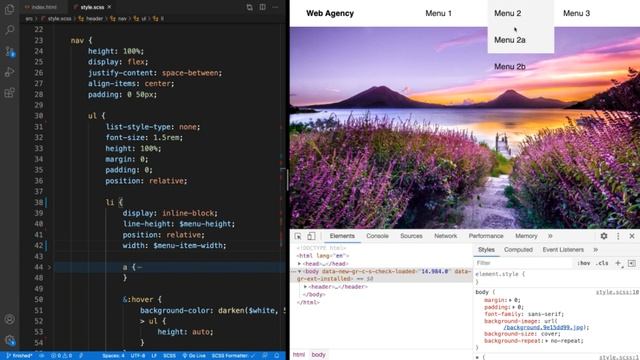
Task: Expand the margin shorthand in body styles
Action: pos(510,300)
